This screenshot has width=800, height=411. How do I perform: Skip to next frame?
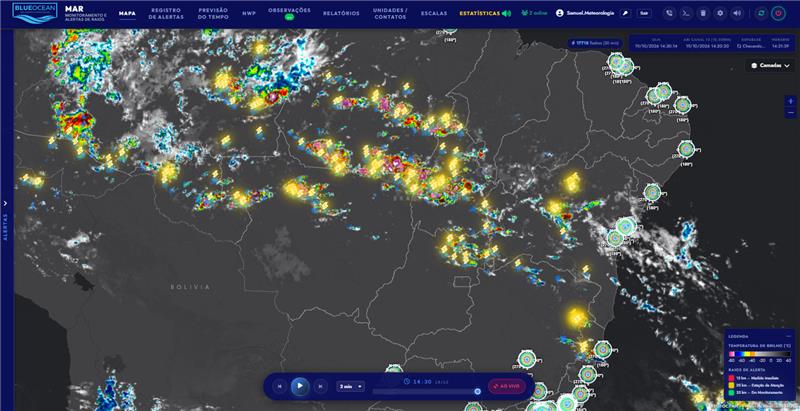(x=320, y=386)
